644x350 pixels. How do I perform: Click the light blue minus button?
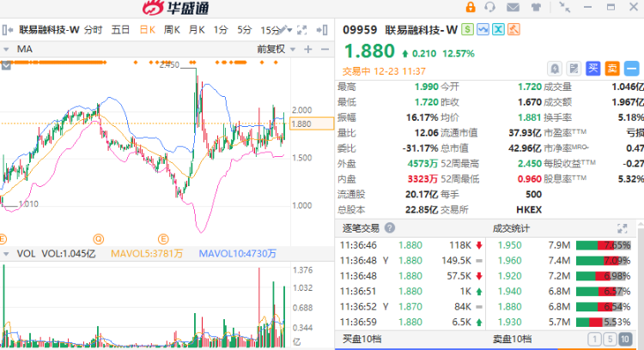tap(632, 69)
